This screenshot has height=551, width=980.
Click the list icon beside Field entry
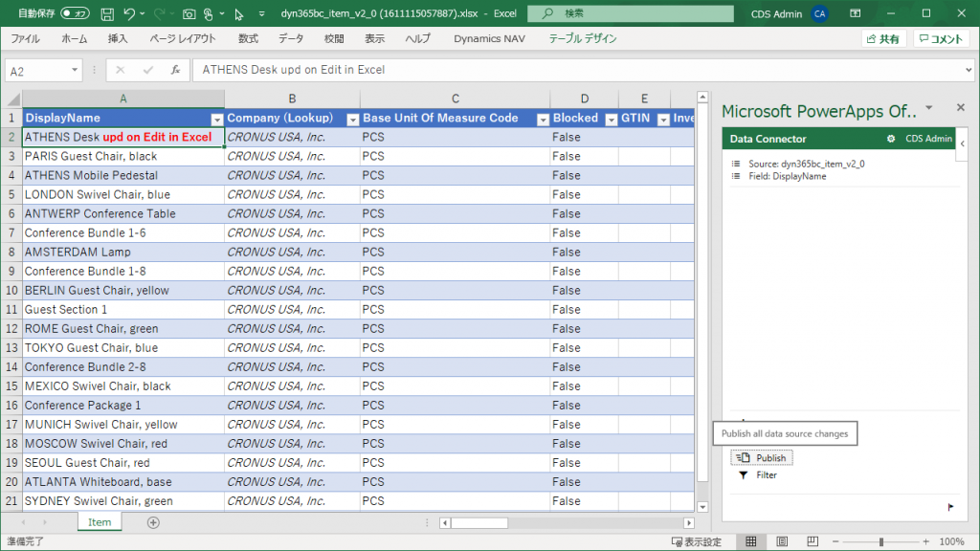736,176
